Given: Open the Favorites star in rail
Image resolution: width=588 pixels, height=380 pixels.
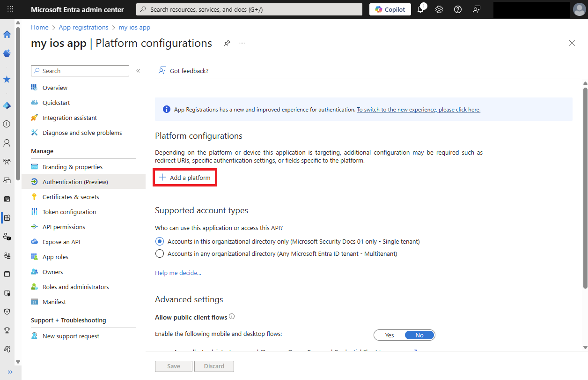Looking at the screenshot, I should (7, 80).
